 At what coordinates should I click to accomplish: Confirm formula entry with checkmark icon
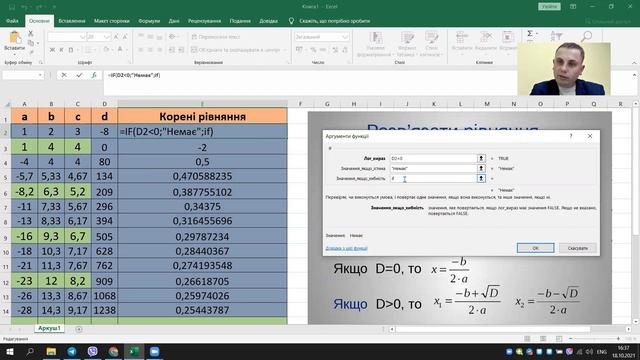coord(79,75)
